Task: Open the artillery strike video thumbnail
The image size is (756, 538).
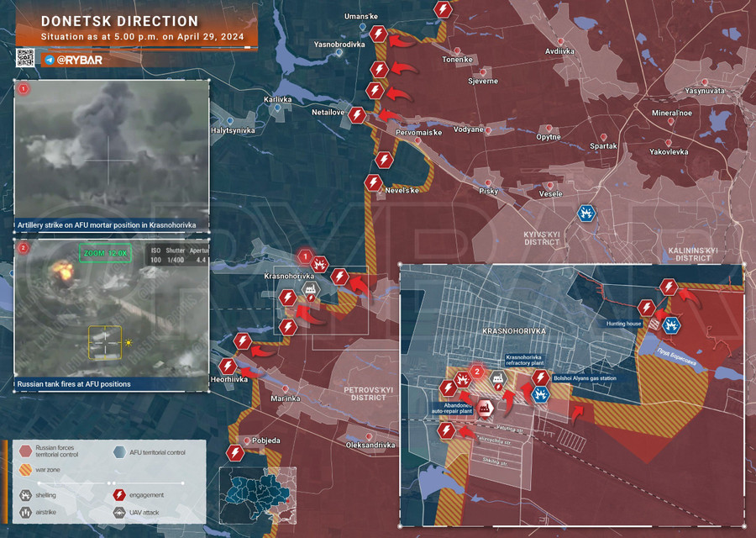Action: tap(112, 150)
